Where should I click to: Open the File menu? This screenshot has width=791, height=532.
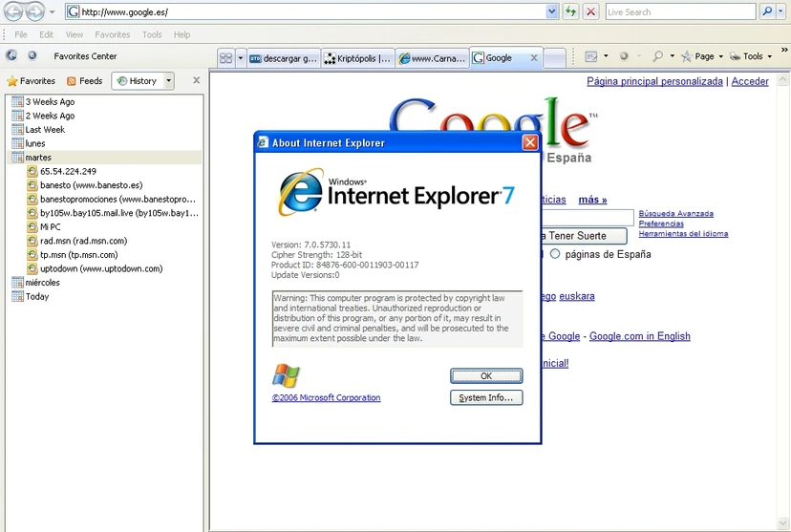(21, 34)
